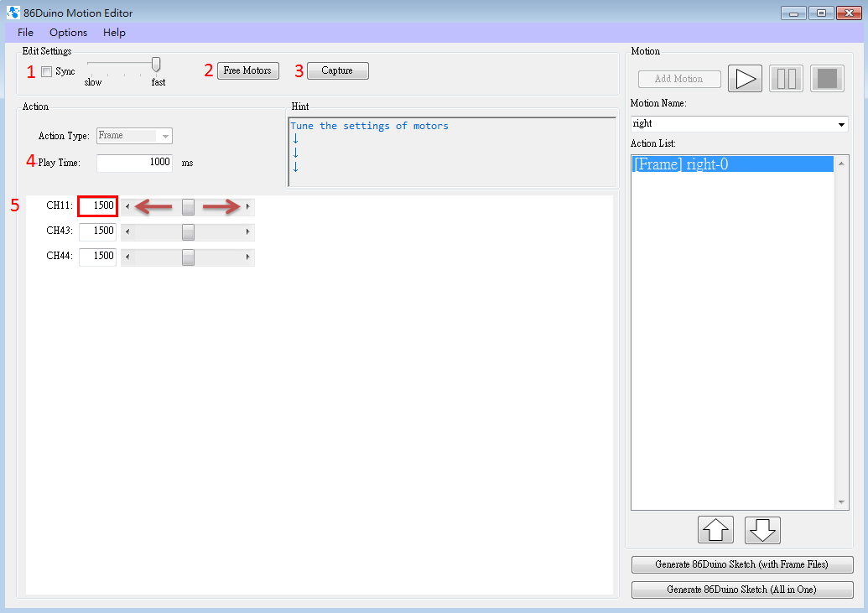Click the CH43 value field

97,231
